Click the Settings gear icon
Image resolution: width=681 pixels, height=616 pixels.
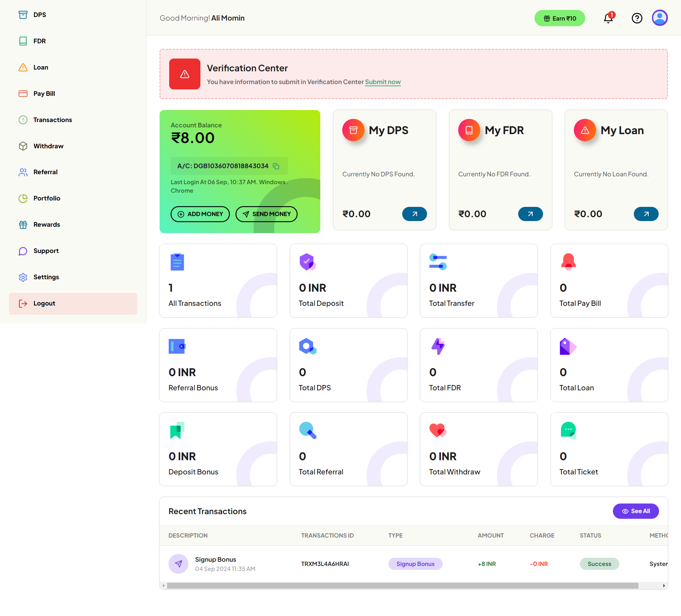pos(23,277)
